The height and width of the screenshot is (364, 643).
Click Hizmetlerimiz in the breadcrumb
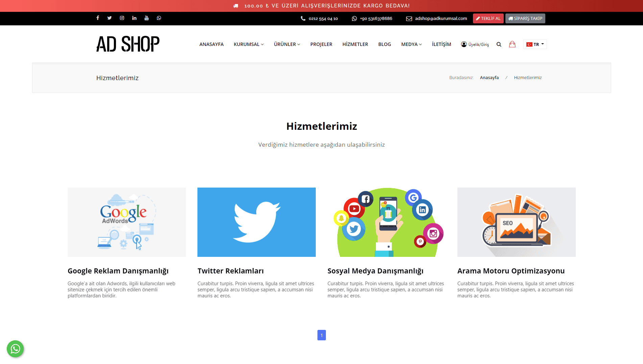click(528, 78)
